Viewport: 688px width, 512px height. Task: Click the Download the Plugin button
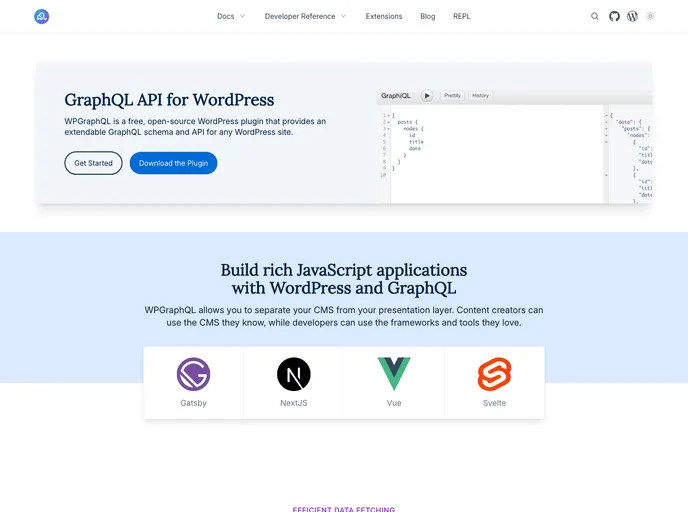point(173,163)
